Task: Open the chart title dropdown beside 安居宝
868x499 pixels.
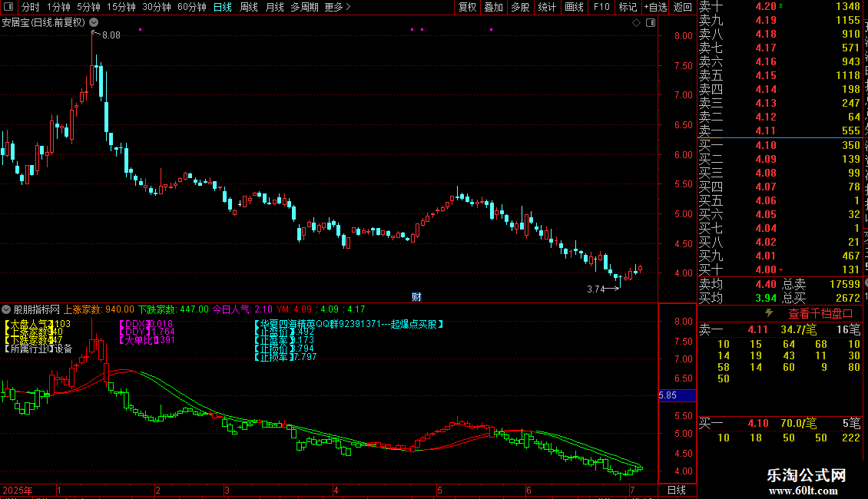Action: pyautogui.click(x=94, y=23)
